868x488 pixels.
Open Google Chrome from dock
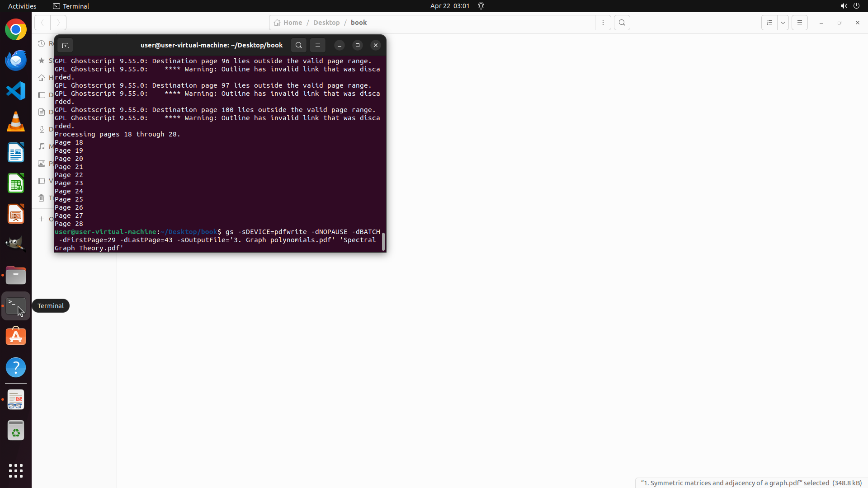(x=16, y=30)
